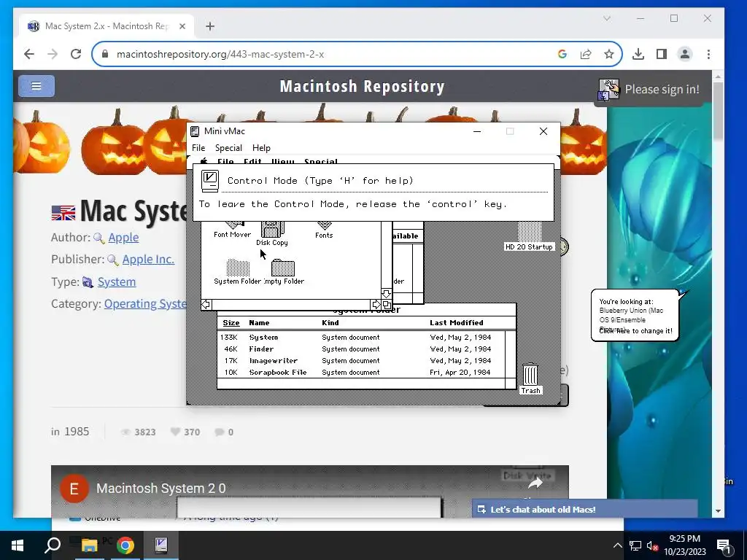Open Chrome downloads icon
Image resolution: width=747 pixels, height=560 pixels.
638,54
